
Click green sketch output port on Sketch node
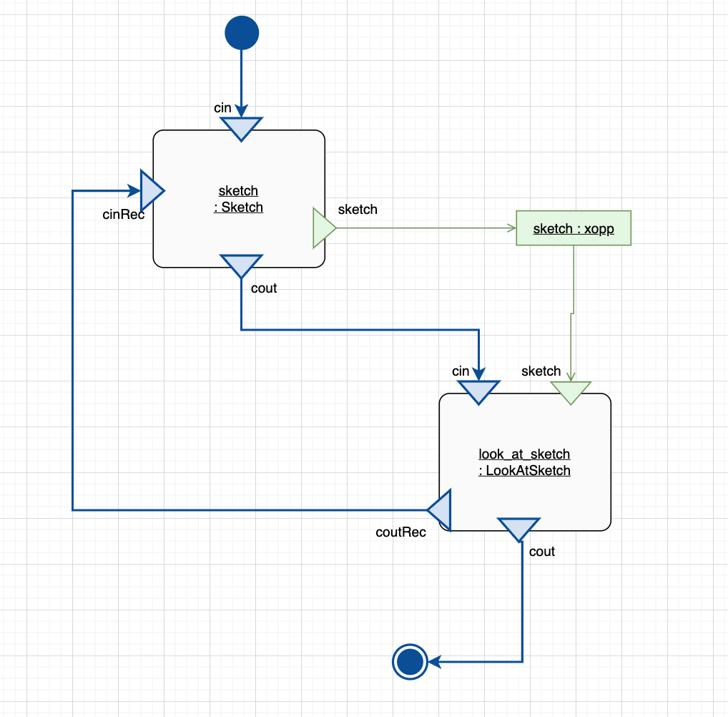323,228
